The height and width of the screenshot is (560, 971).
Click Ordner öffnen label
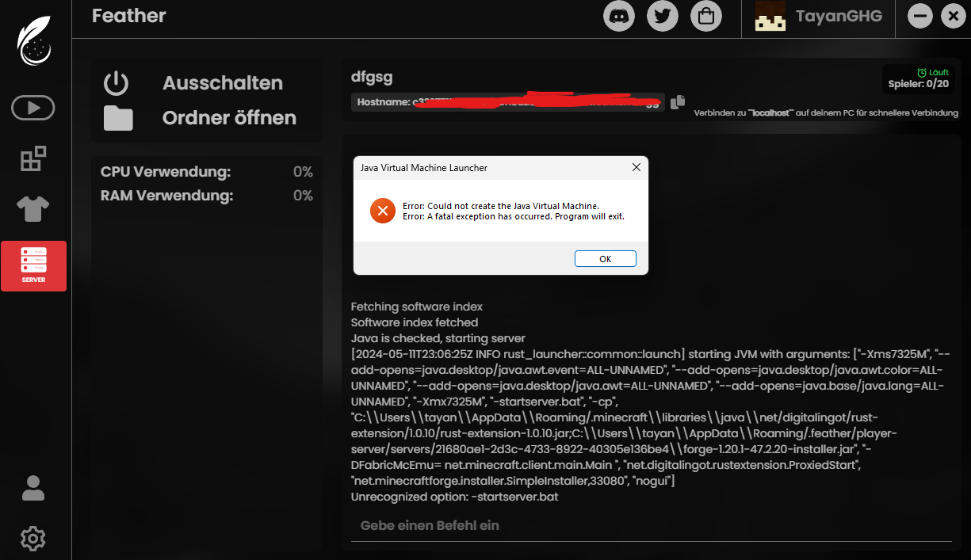[229, 118]
